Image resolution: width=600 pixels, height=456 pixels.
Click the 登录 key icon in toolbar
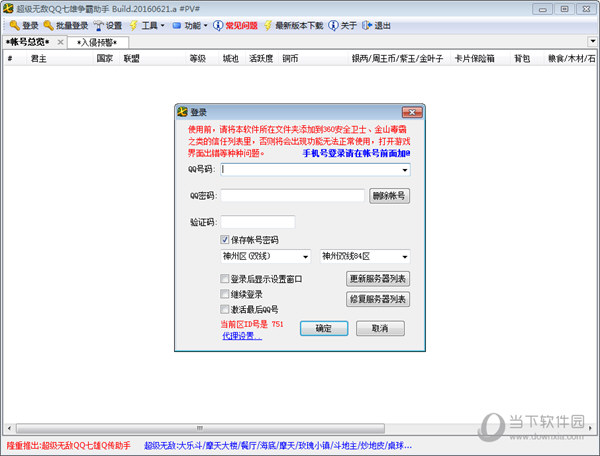[15, 26]
